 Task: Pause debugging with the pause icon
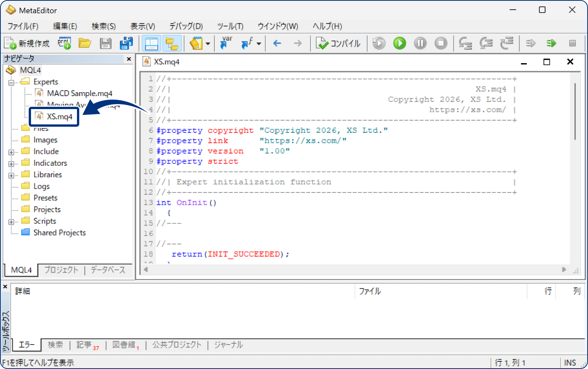pos(420,43)
